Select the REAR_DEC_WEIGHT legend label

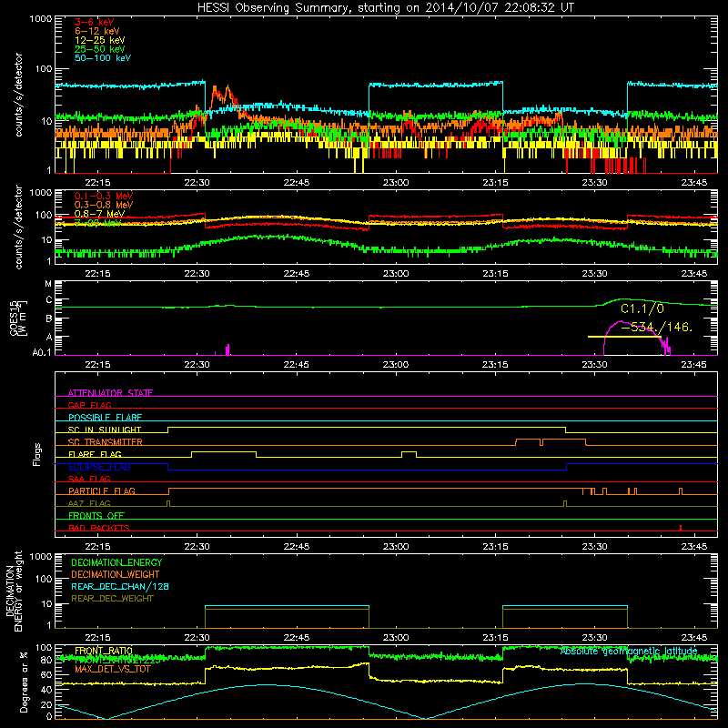click(112, 599)
